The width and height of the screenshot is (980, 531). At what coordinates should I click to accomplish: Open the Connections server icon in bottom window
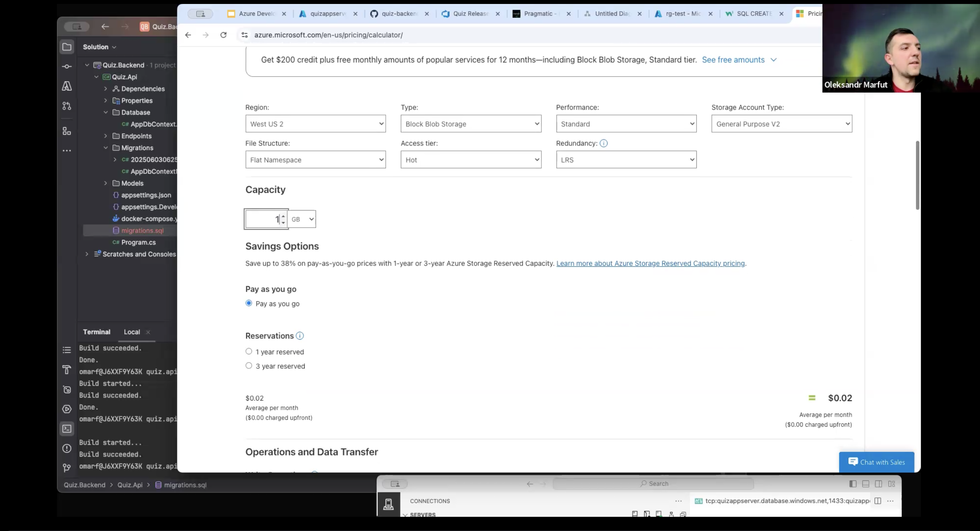click(388, 504)
